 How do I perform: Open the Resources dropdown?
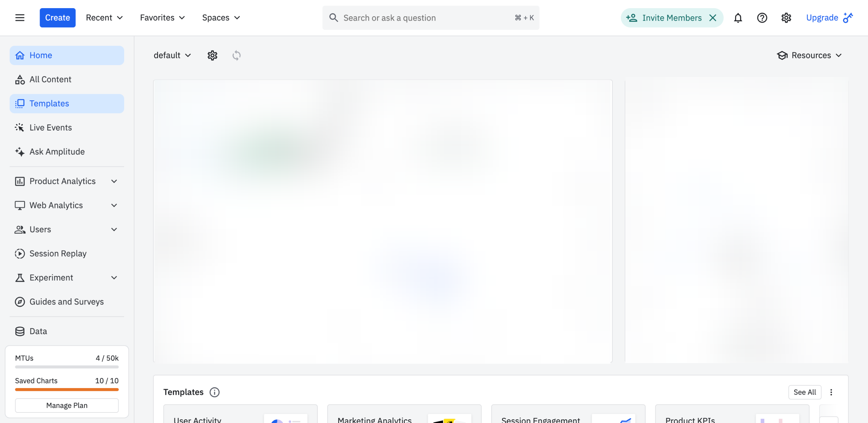809,55
